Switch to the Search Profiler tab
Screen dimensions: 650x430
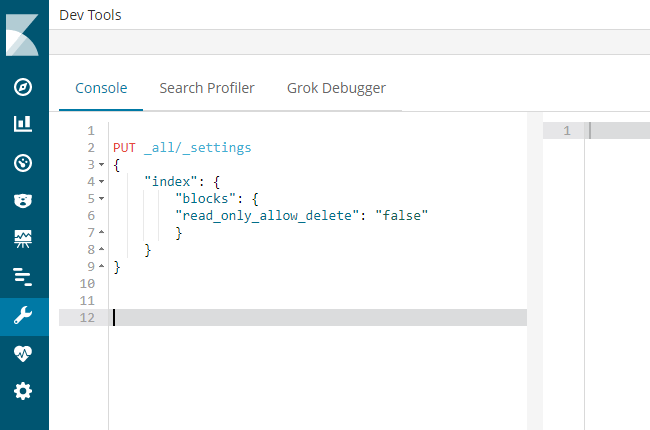click(207, 88)
